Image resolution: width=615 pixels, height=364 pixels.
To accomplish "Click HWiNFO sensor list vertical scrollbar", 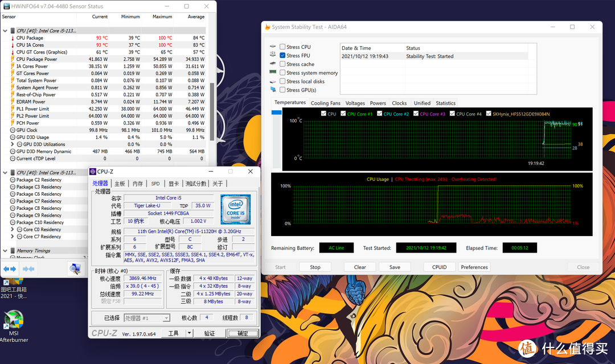I will 212,111.
